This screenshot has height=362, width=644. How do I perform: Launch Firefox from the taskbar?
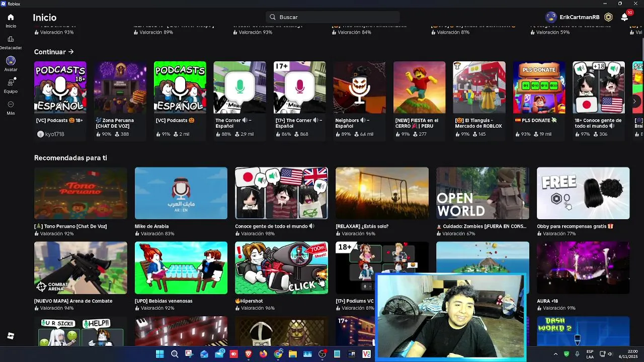(x=263, y=354)
